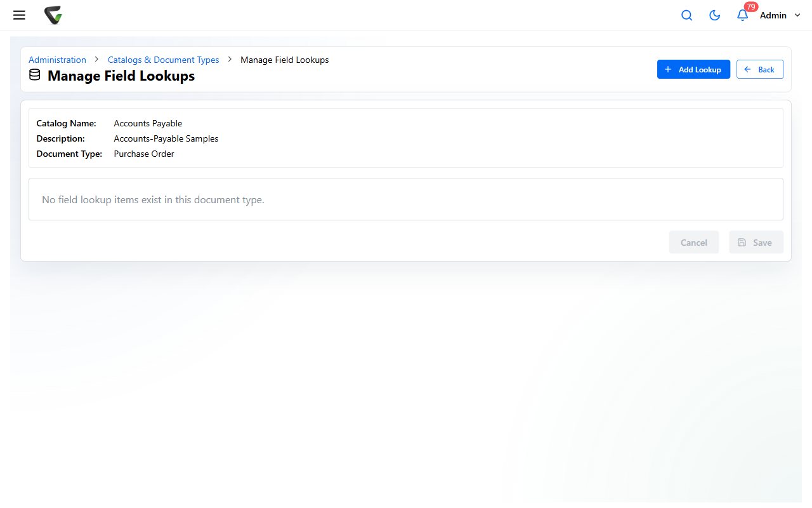812x508 pixels.
Task: Select Manage Field Lookups breadcrumb text
Action: 284,60
